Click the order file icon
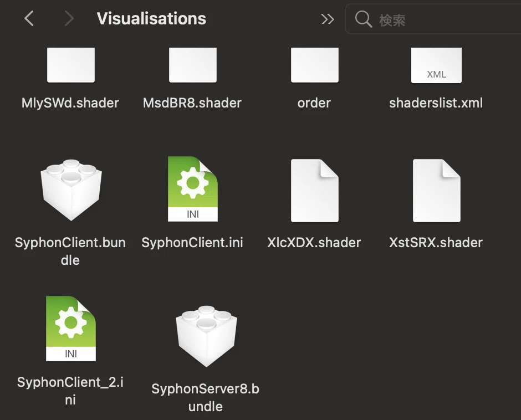This screenshot has height=420, width=521. pos(315,65)
